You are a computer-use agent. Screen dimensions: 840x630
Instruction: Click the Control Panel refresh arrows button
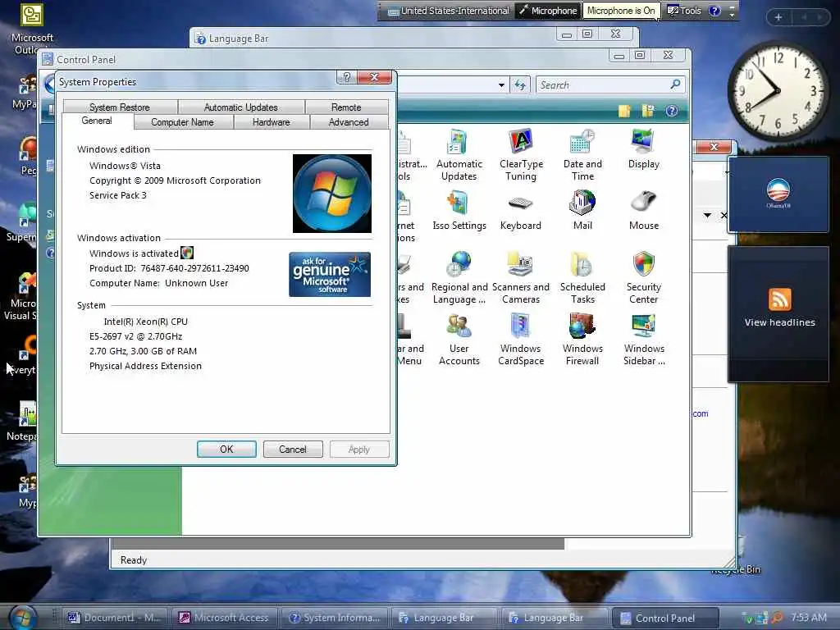tap(520, 84)
